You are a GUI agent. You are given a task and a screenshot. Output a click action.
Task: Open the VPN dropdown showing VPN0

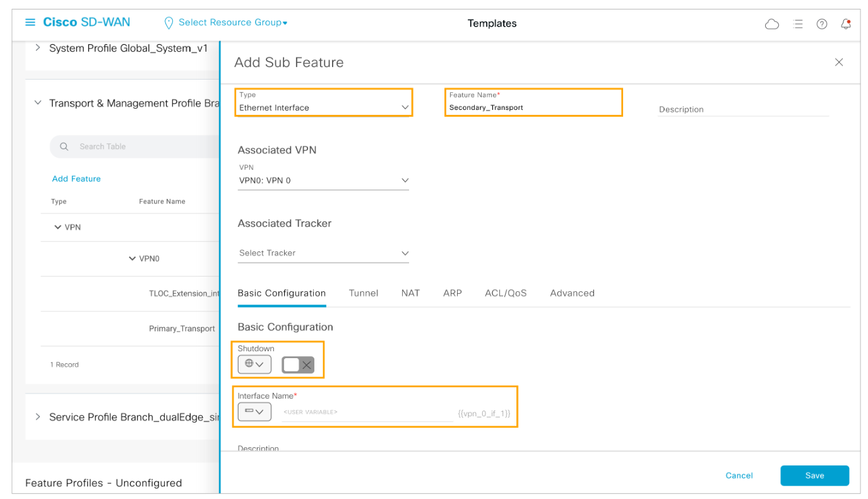coord(323,181)
